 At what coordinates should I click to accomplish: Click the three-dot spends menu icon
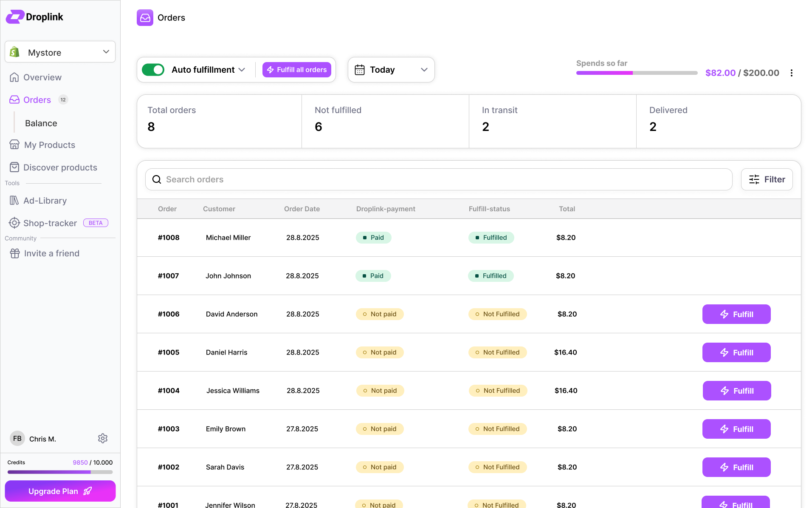[x=792, y=73]
